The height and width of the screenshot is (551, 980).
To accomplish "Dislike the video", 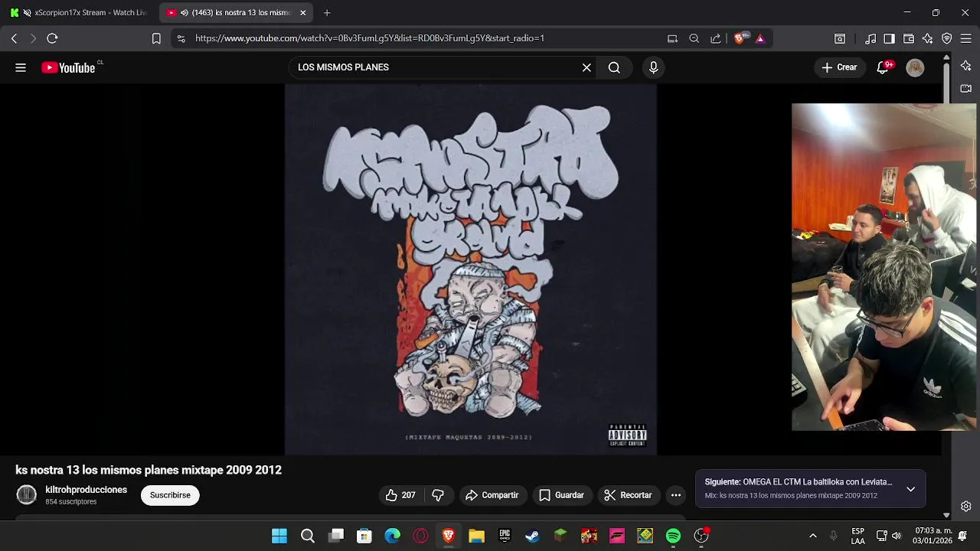I will pyautogui.click(x=438, y=495).
